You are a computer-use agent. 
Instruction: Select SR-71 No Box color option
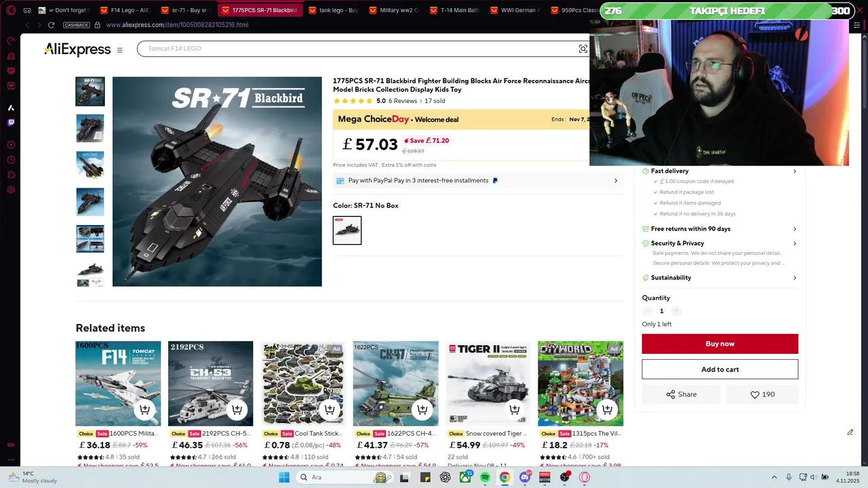[347, 230]
